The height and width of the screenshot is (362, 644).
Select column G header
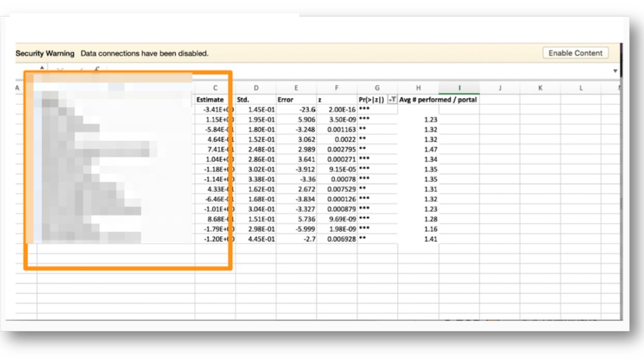click(377, 88)
